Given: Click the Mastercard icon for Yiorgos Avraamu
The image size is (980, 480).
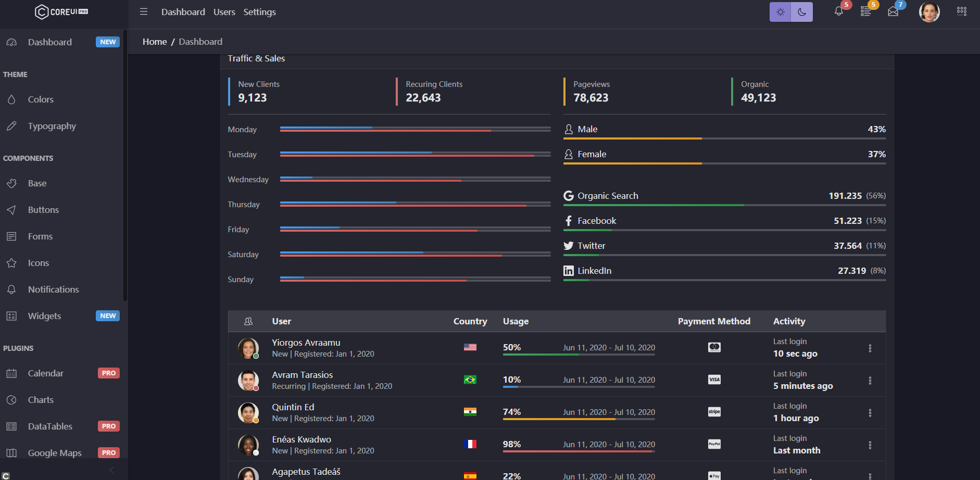Looking at the screenshot, I should [x=714, y=347].
